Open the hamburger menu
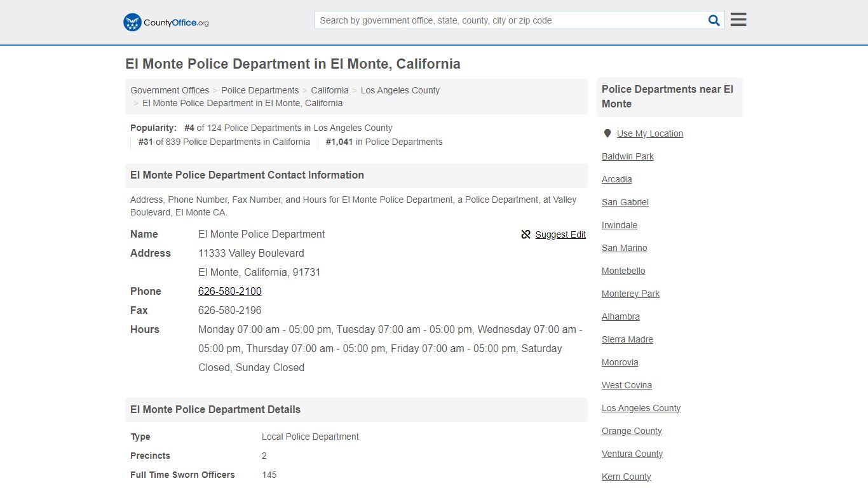This screenshot has width=868, height=488. (738, 20)
